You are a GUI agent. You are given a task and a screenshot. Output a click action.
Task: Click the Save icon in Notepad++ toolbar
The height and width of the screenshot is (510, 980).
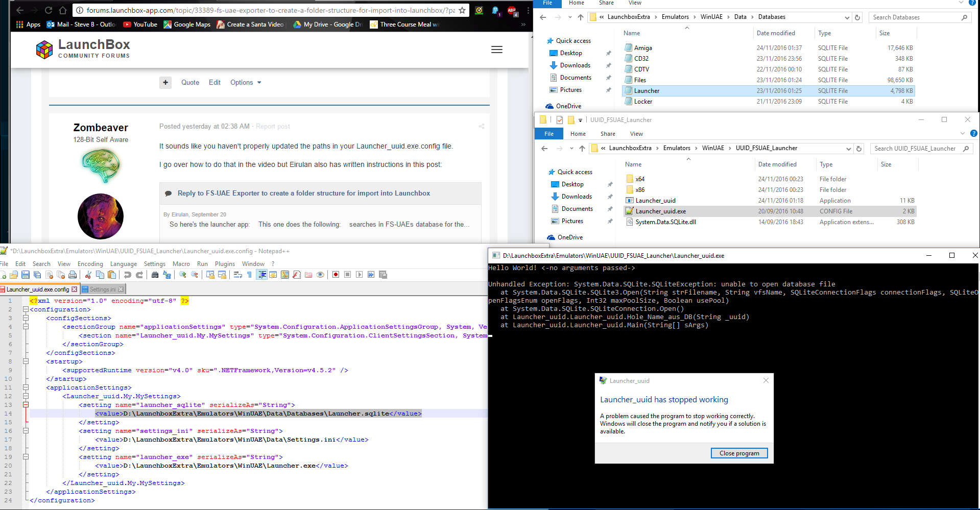(26, 275)
